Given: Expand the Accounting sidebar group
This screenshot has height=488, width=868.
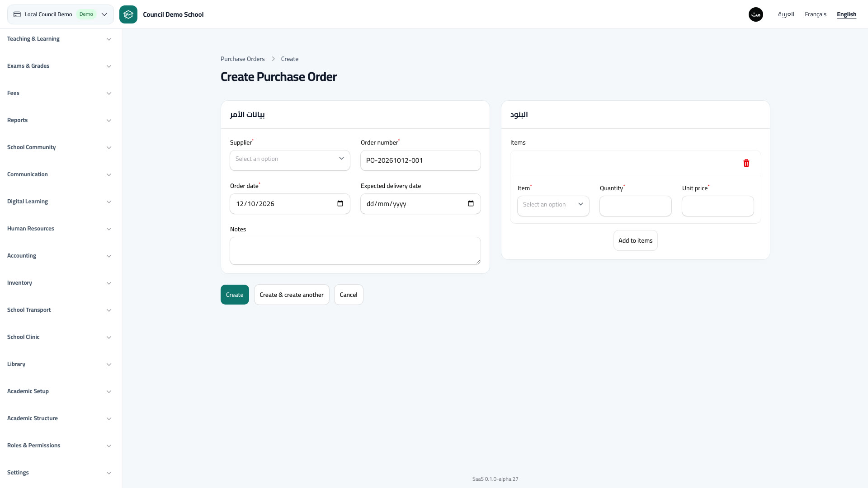Looking at the screenshot, I should tap(59, 256).
